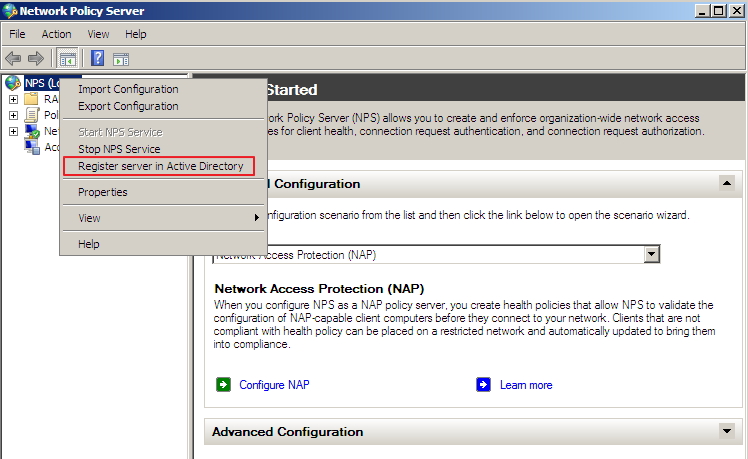Click the blue arrow icon beside Learn more
Screen dimensions: 748x459
pos(484,384)
